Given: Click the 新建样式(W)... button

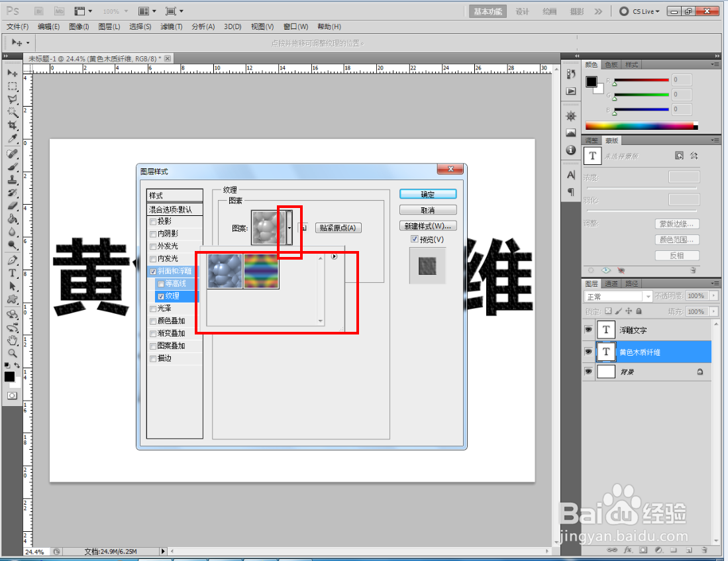Looking at the screenshot, I should point(428,226).
